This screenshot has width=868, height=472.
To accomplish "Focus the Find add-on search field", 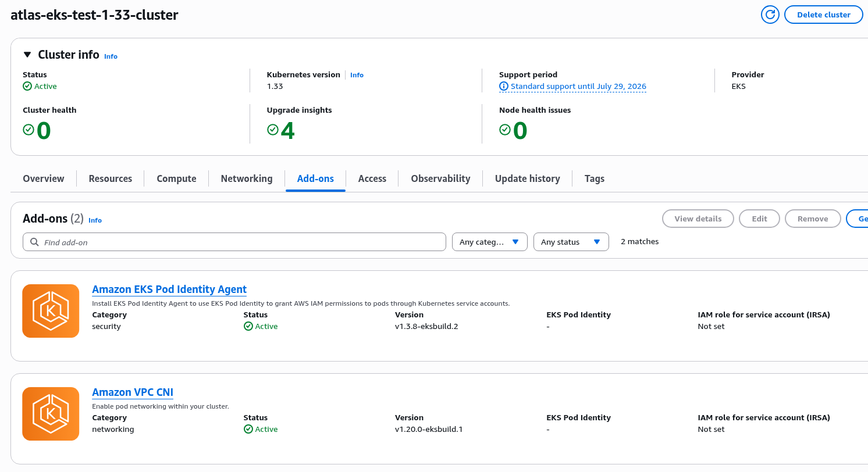I will [x=234, y=242].
